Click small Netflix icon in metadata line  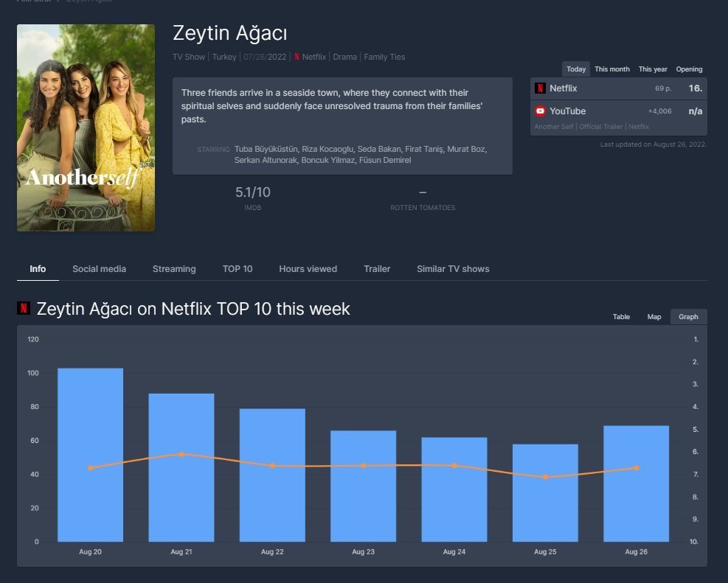click(297, 57)
